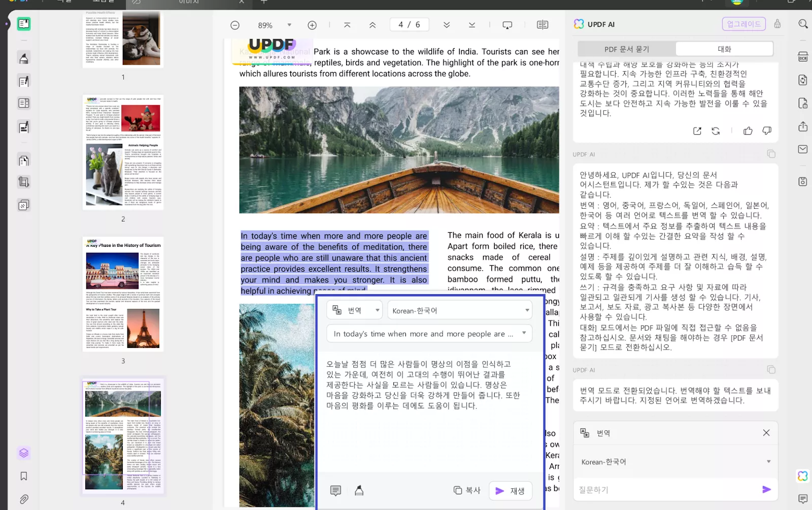Select page 1 thumbnail
812x510 pixels.
tap(123, 39)
